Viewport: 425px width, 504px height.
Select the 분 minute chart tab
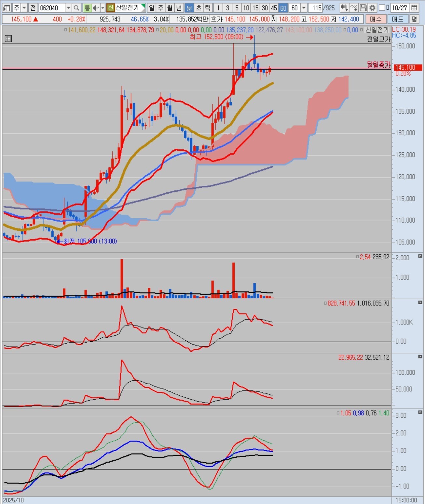pyautogui.click(x=189, y=7)
